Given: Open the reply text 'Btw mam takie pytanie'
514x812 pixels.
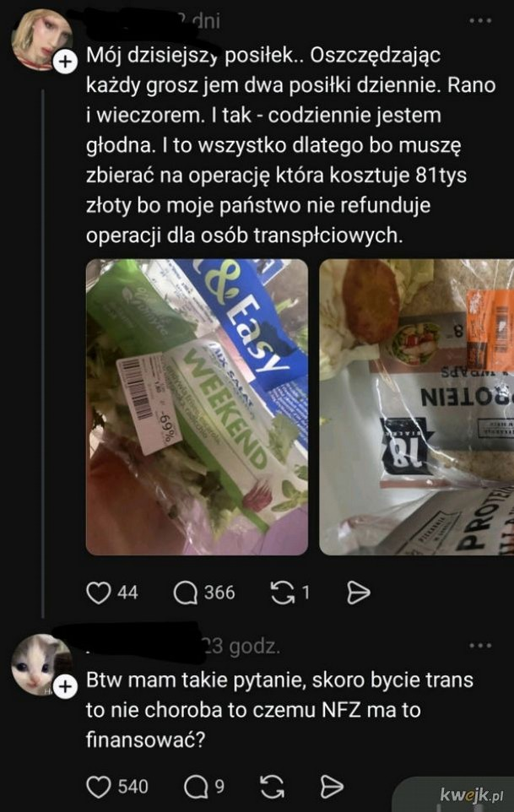Looking at the screenshot, I should click(x=279, y=710).
